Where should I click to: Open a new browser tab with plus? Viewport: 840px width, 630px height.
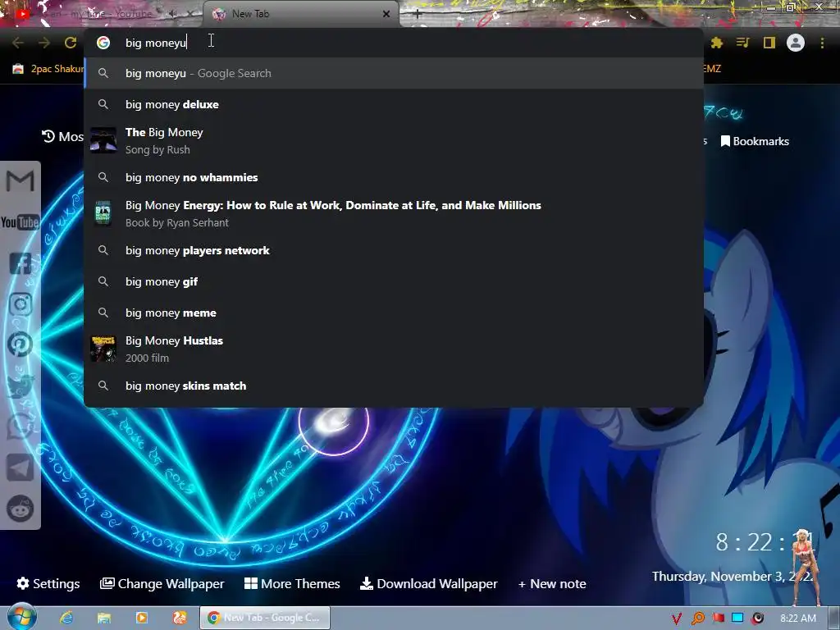tap(418, 14)
